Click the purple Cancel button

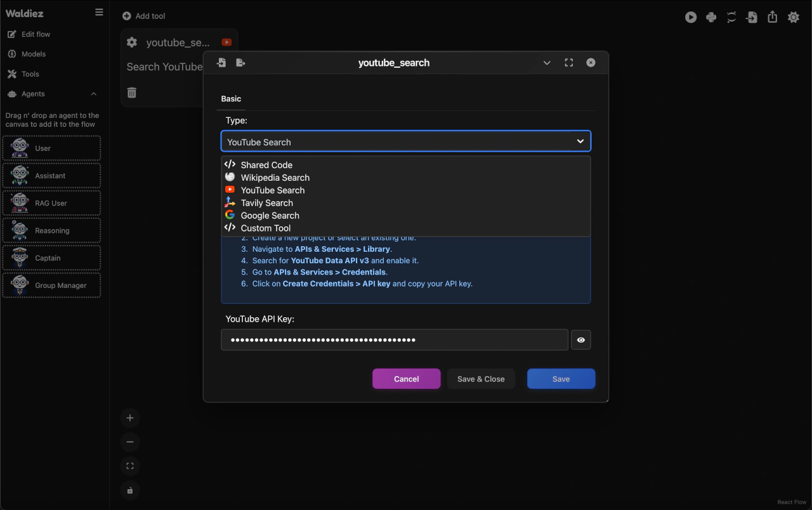(x=406, y=379)
